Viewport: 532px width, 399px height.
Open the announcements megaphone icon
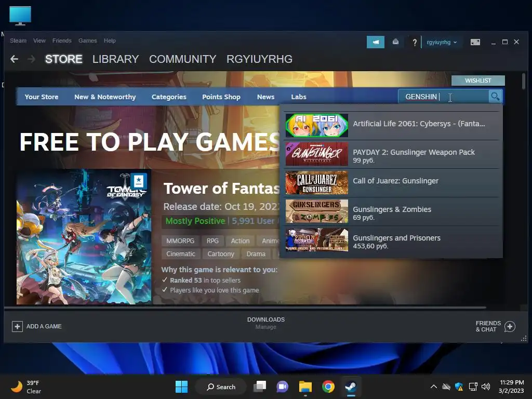[x=375, y=42]
